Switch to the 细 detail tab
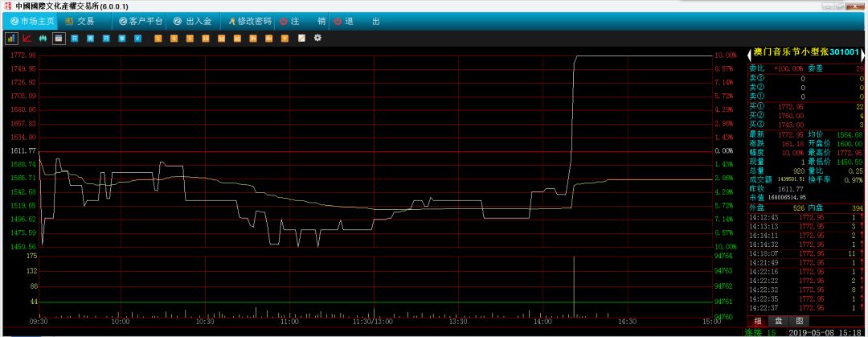Image resolution: width=868 pixels, height=337 pixels. (x=757, y=321)
